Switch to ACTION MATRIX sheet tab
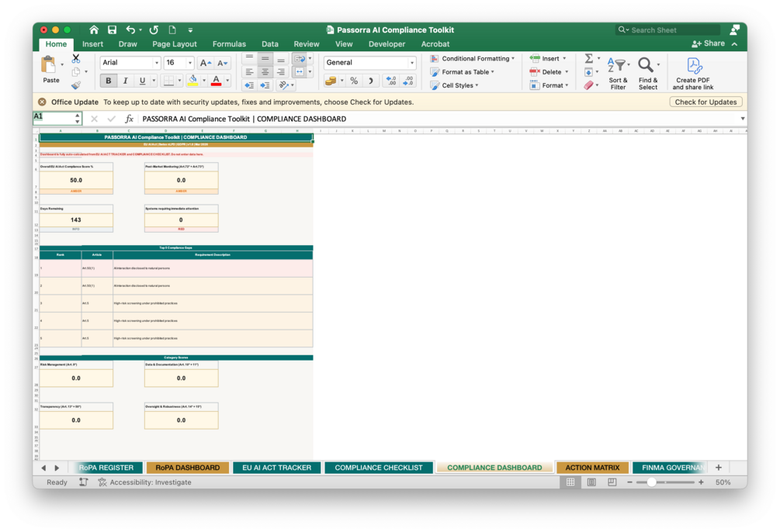Image resolution: width=780 pixels, height=532 pixels. point(592,468)
